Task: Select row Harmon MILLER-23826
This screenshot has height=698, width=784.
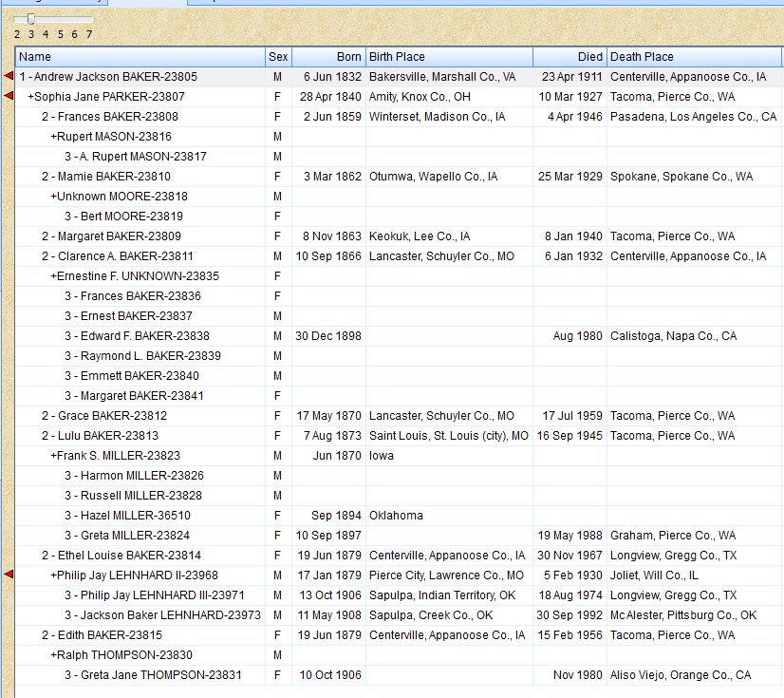Action: coord(399,476)
